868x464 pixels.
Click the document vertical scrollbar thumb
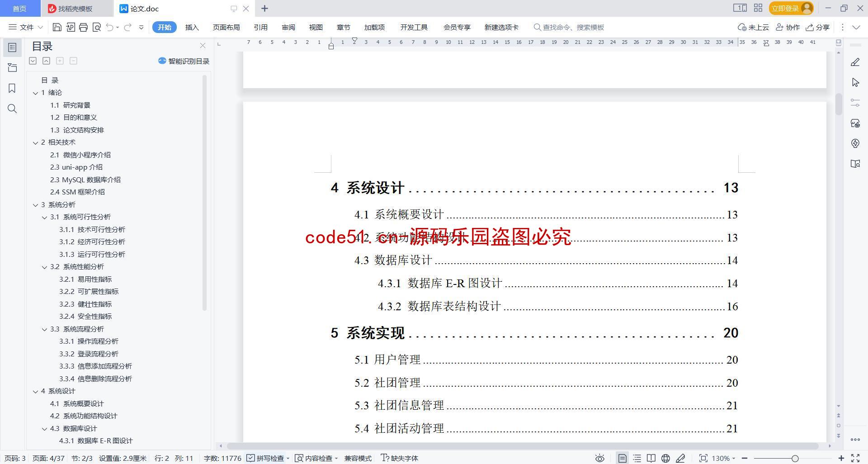click(839, 104)
